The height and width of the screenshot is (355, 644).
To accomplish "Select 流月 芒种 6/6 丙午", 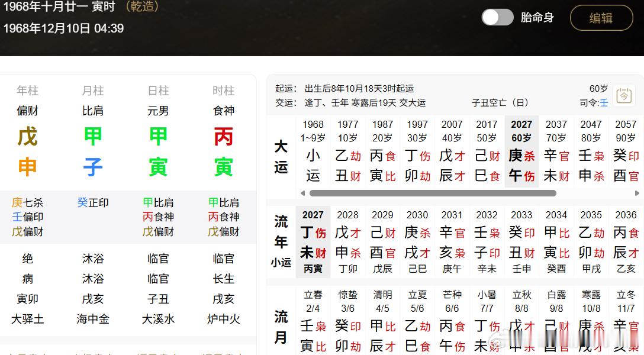I will (x=452, y=321).
